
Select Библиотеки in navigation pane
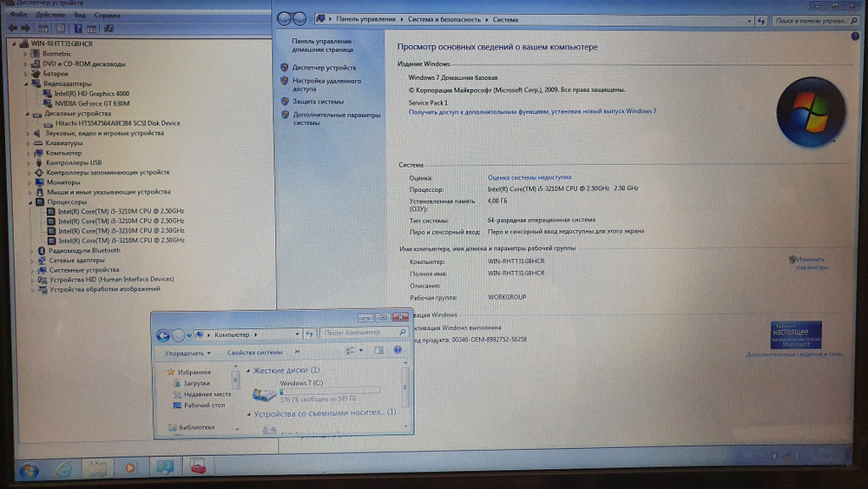click(x=196, y=427)
